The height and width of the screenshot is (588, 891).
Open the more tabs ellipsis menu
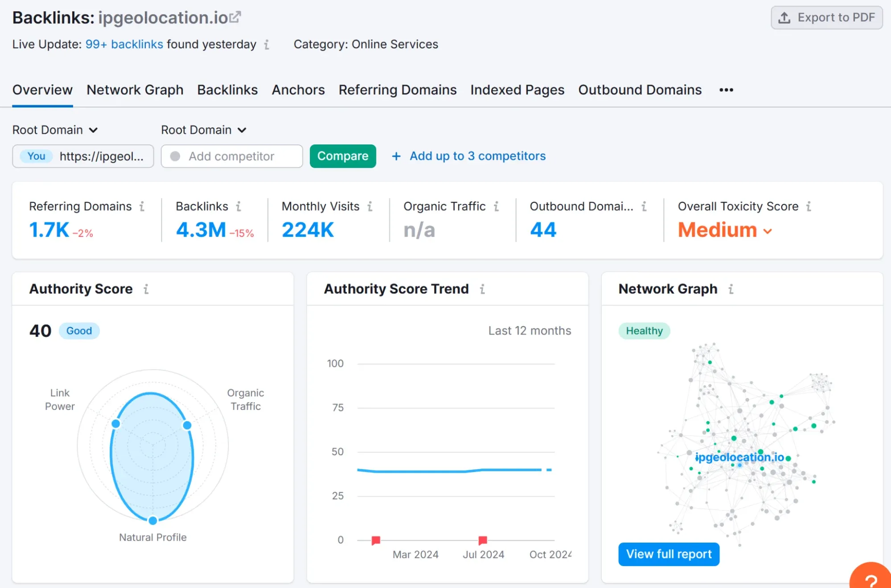coord(726,90)
